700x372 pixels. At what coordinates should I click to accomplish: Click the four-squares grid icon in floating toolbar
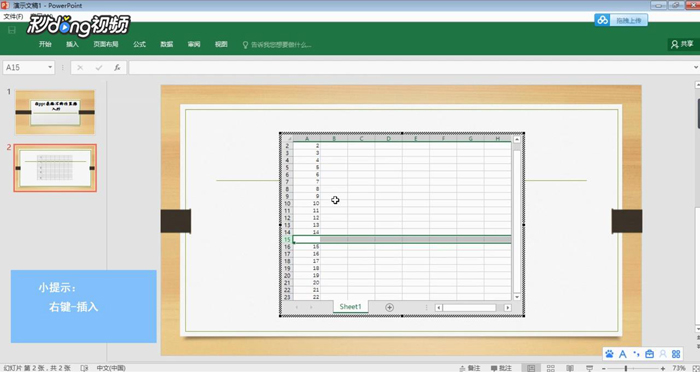click(676, 354)
